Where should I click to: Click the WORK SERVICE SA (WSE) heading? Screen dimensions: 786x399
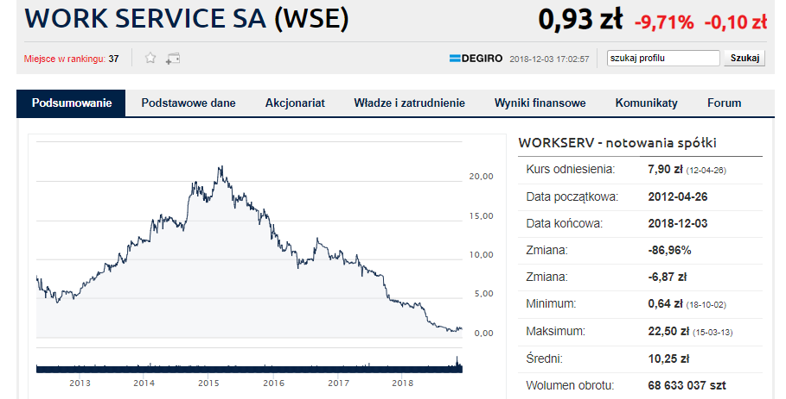tap(186, 19)
